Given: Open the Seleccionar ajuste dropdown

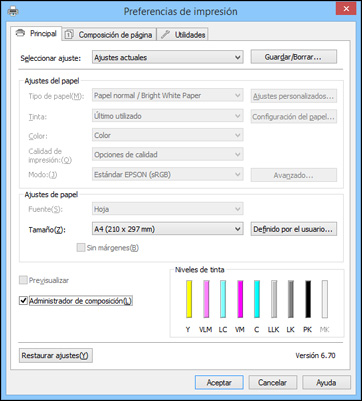Looking at the screenshot, I should click(x=168, y=57).
